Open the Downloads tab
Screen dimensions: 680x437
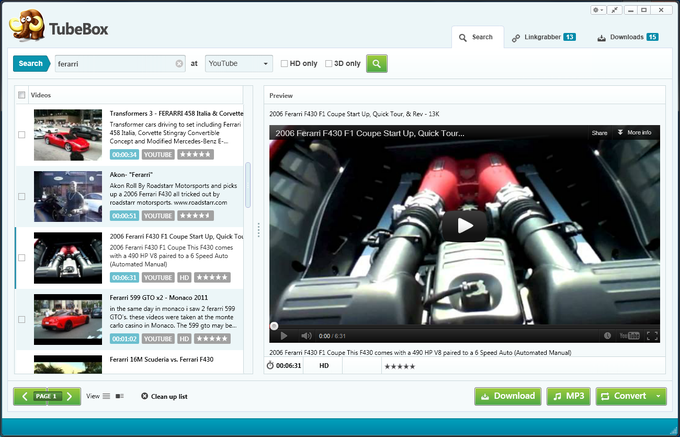point(628,37)
